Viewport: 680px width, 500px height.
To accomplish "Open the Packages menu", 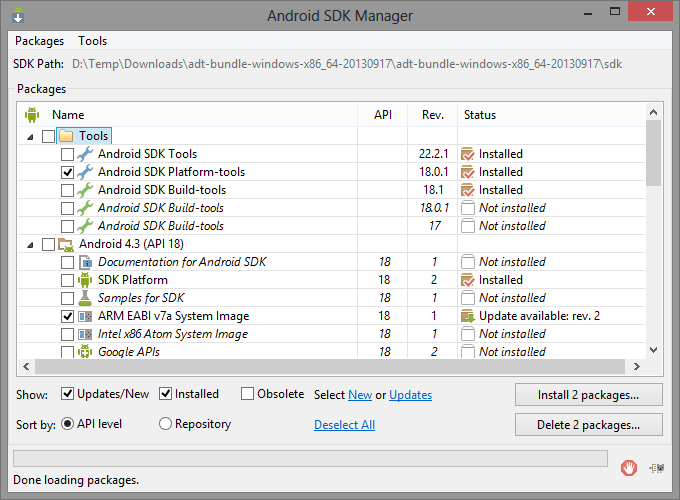I will click(39, 41).
